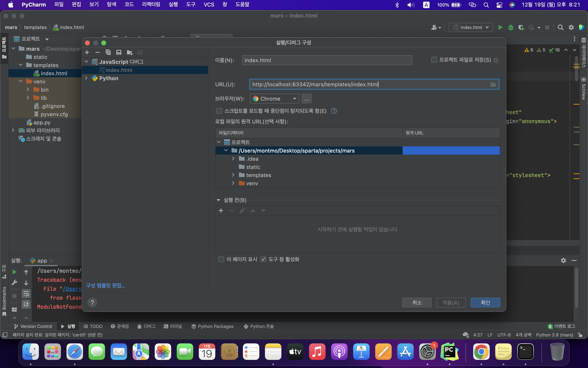Enable breakpoint detection on script load
The width and height of the screenshot is (588, 368).
pyautogui.click(x=219, y=111)
